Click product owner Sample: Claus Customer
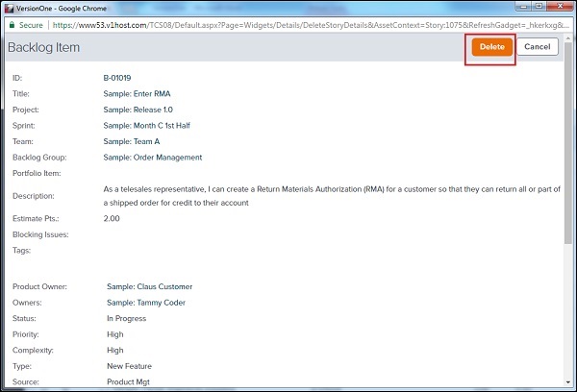 (x=149, y=286)
